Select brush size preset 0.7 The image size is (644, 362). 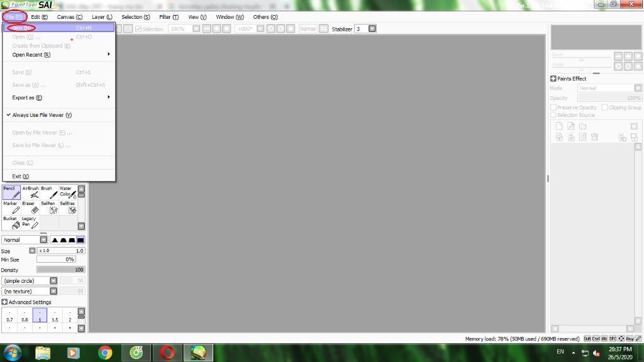pos(9,315)
